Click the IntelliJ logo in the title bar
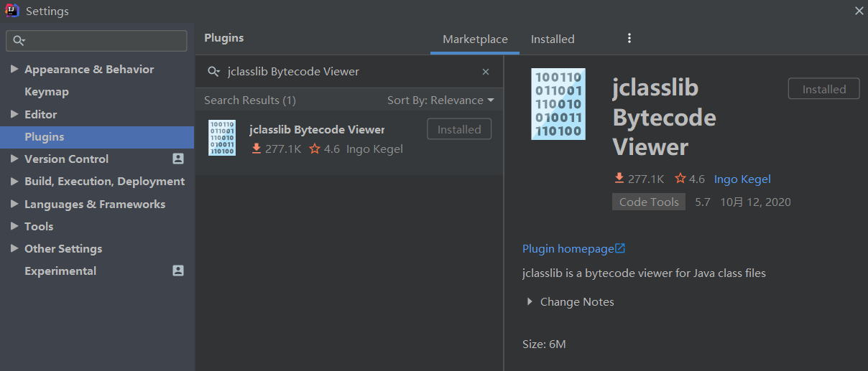The width and height of the screenshot is (868, 371). click(x=12, y=11)
